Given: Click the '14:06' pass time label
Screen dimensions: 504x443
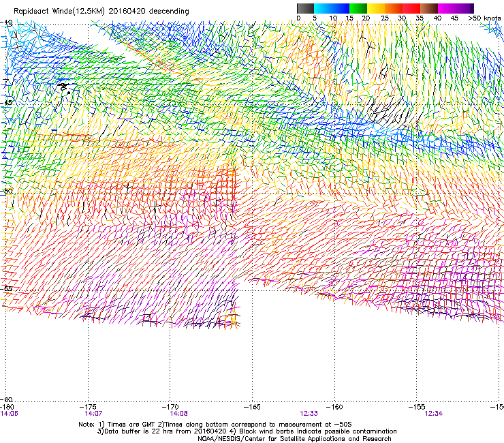Looking at the screenshot, I should (10, 414).
